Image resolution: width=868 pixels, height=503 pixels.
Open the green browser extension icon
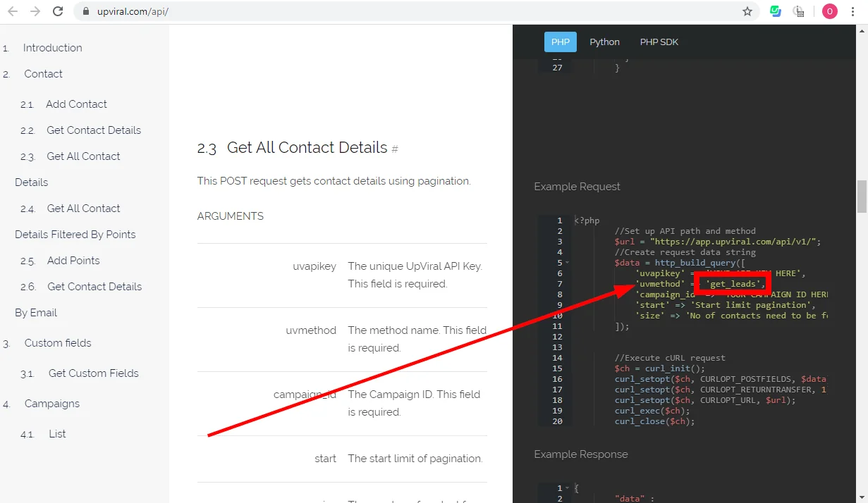tap(776, 11)
